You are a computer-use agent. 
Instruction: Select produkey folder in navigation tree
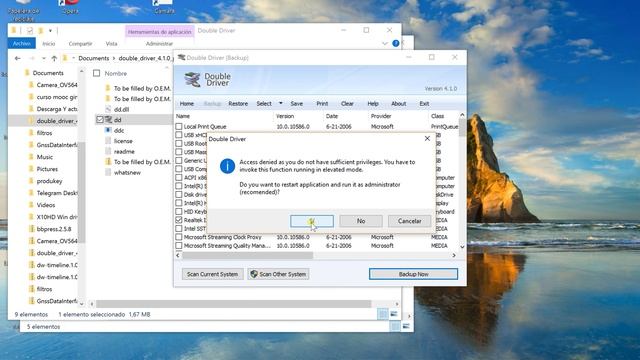coord(49,181)
